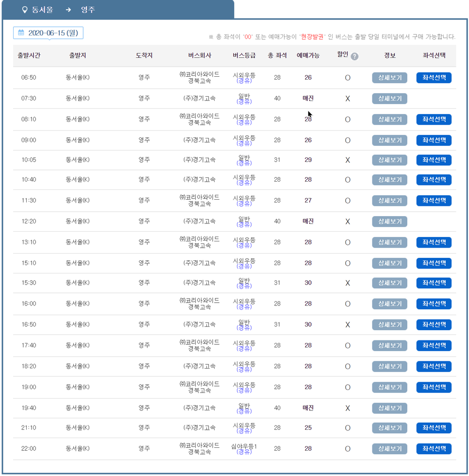This screenshot has width=469, height=476.
Task: Select seats for the 15:10 departure
Action: click(x=434, y=263)
